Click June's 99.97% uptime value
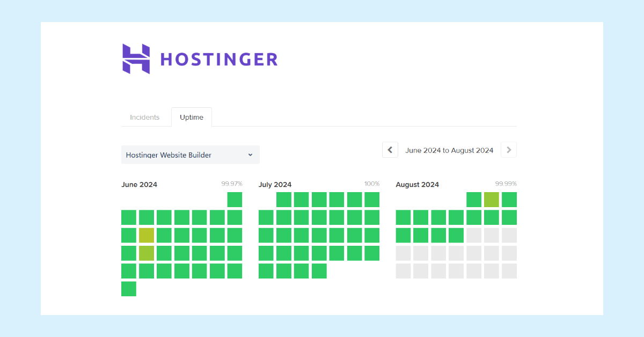 232,184
